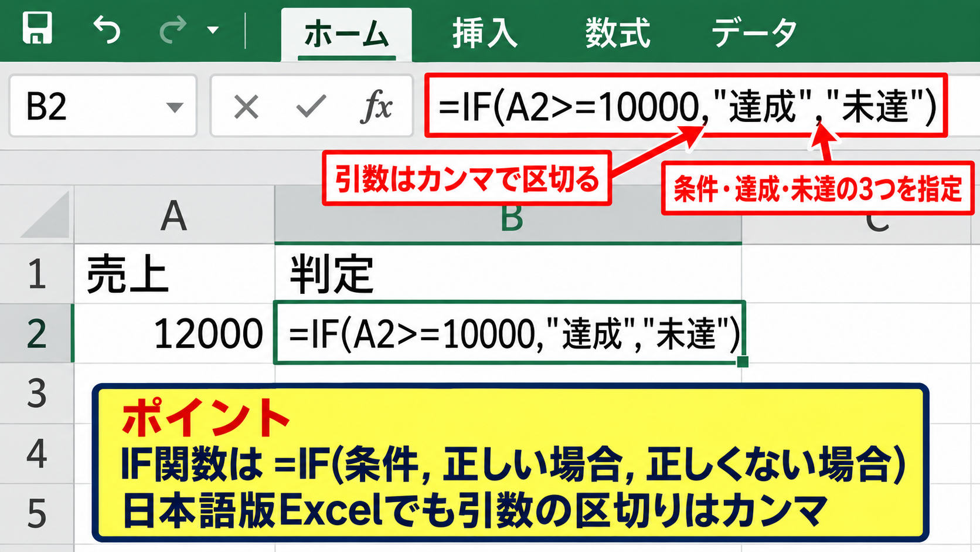Image resolution: width=980 pixels, height=552 pixels.
Task: Select column A header
Action: point(174,215)
